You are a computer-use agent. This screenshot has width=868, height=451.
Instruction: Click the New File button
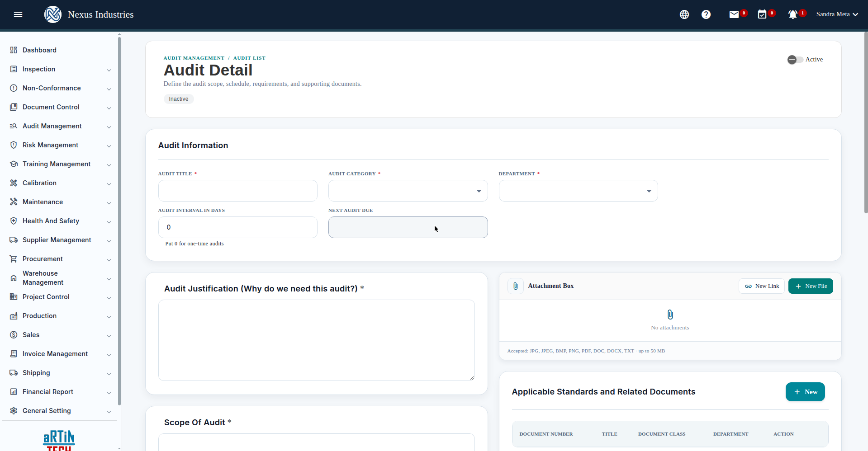(x=811, y=286)
